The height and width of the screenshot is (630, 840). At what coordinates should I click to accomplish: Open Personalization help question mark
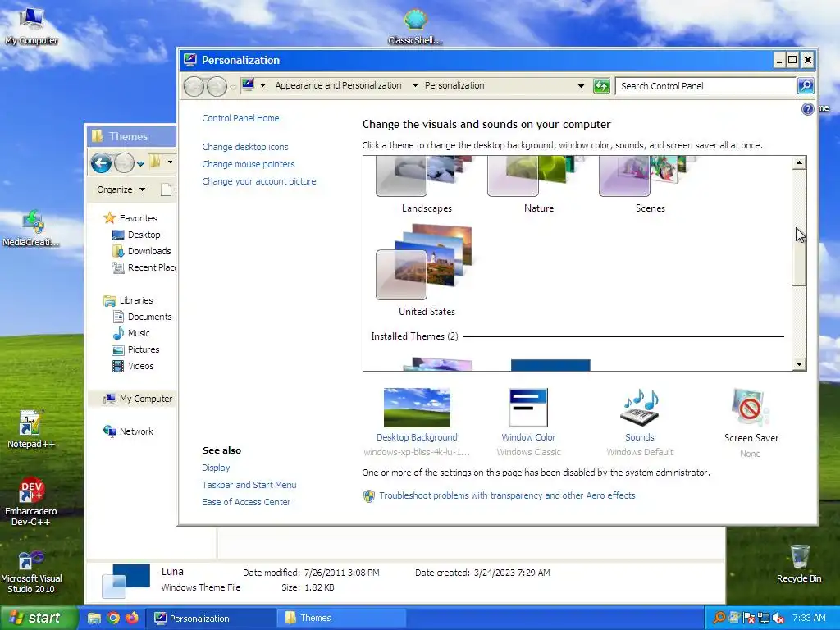807,109
